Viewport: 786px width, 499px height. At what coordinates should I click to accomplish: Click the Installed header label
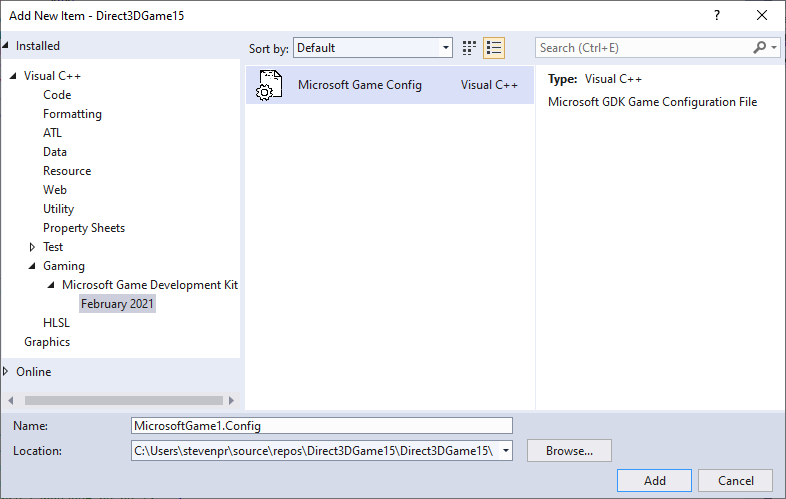click(x=38, y=46)
